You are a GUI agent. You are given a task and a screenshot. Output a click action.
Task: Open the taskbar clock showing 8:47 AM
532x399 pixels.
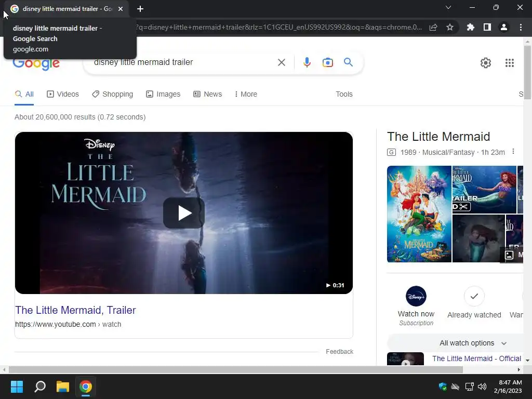point(508,387)
